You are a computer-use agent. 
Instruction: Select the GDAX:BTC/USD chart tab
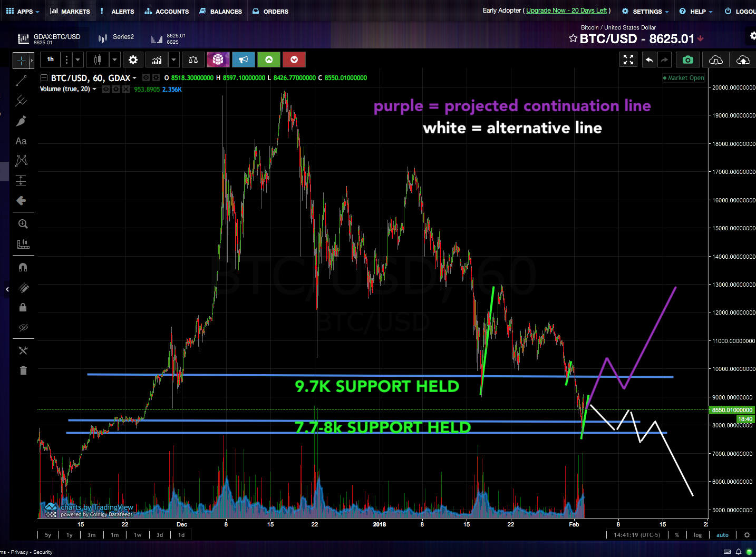50,38
